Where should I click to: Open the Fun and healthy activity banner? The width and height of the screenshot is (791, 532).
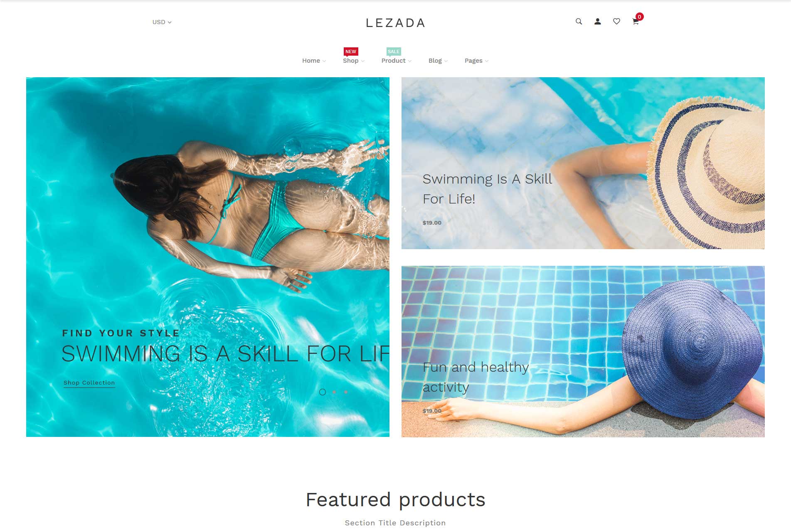pyautogui.click(x=583, y=351)
